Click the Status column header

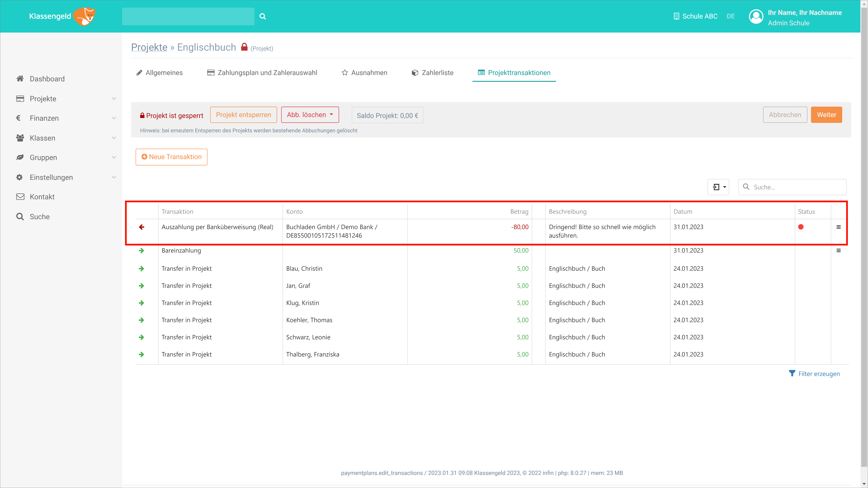pyautogui.click(x=806, y=212)
